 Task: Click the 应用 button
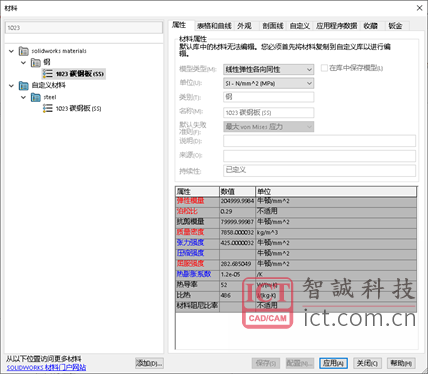point(333,363)
